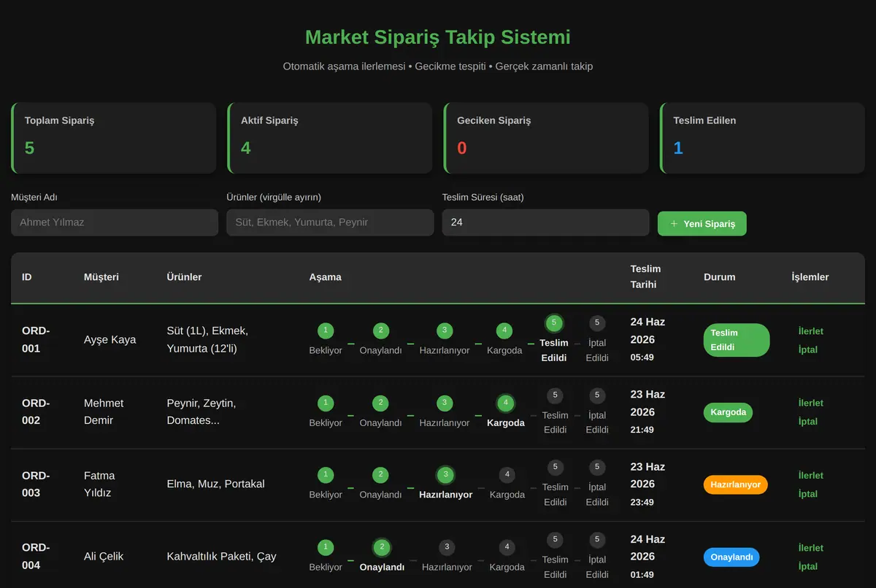This screenshot has height=588, width=876.
Task: Focus the Müşteri Adı input field
Action: (115, 223)
